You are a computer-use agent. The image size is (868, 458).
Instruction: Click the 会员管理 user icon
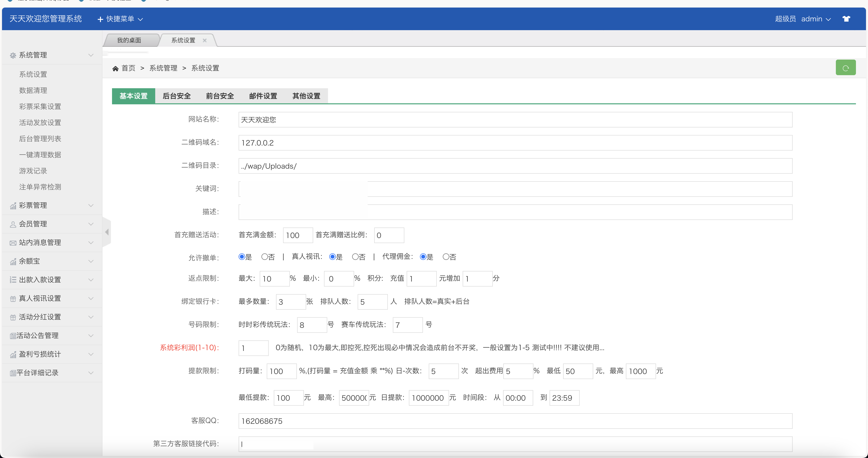(13, 224)
